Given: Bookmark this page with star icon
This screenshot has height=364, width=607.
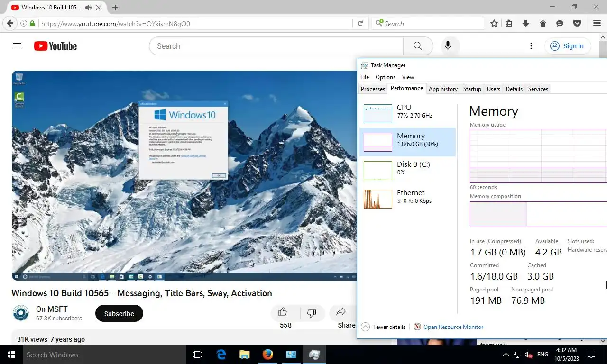Looking at the screenshot, I should coord(494,23).
